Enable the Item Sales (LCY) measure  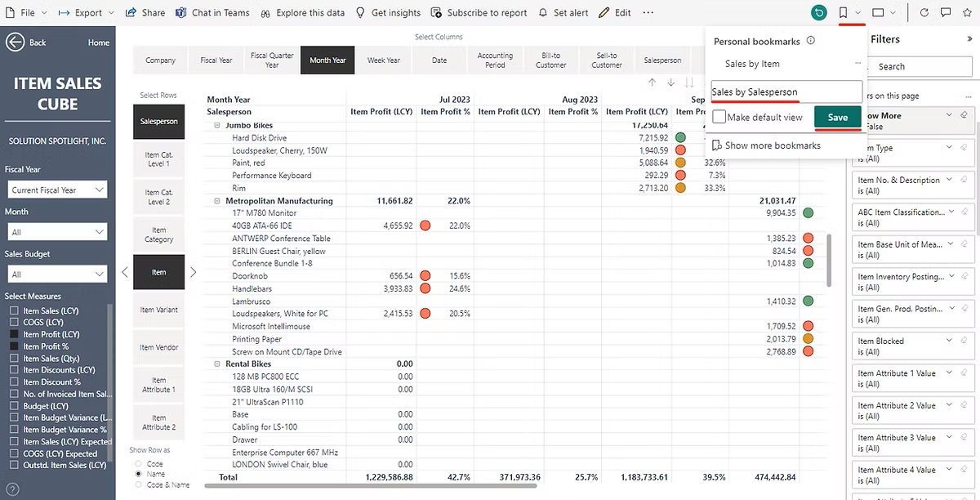14,310
